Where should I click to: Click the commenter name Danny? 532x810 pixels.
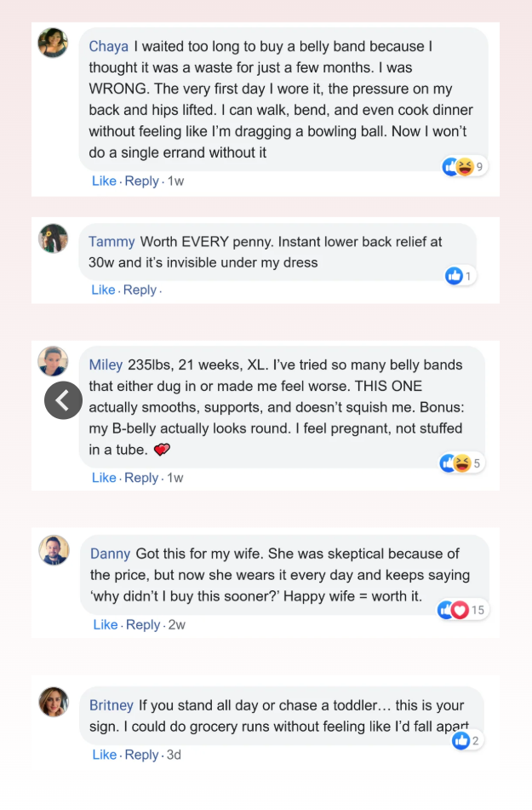point(110,554)
